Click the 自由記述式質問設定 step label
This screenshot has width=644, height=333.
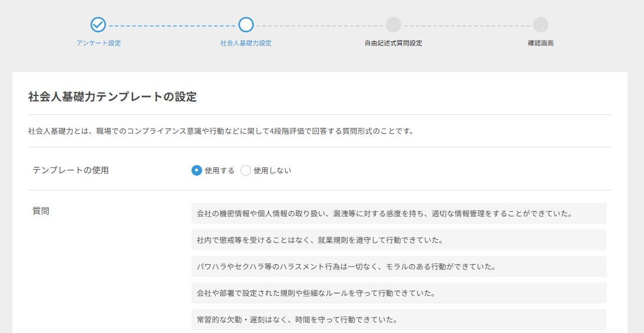[394, 43]
